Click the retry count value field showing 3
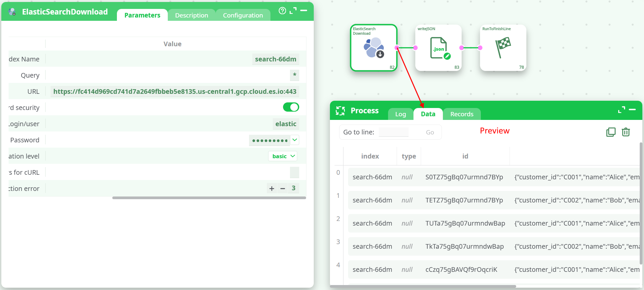Viewport: 644px width, 290px height. click(294, 188)
